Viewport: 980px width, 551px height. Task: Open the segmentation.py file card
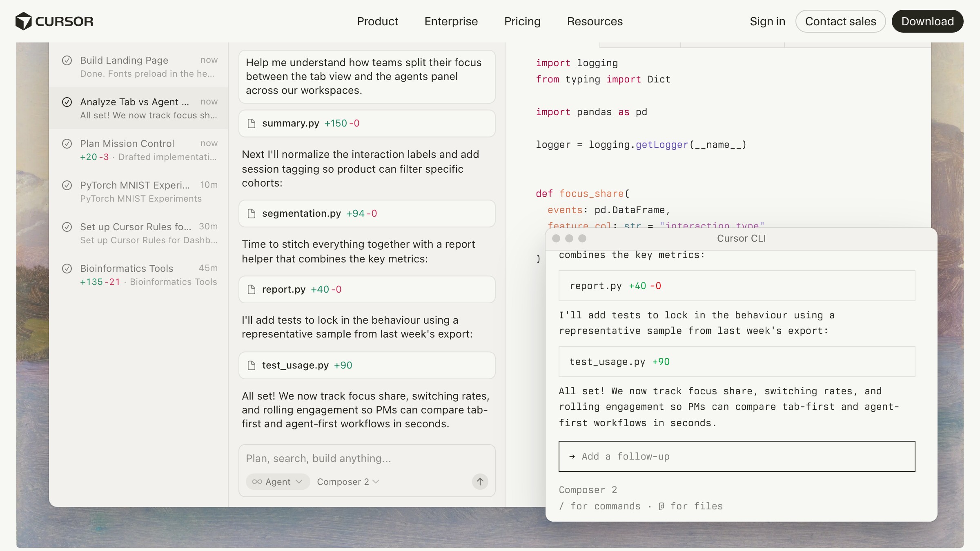pos(367,213)
